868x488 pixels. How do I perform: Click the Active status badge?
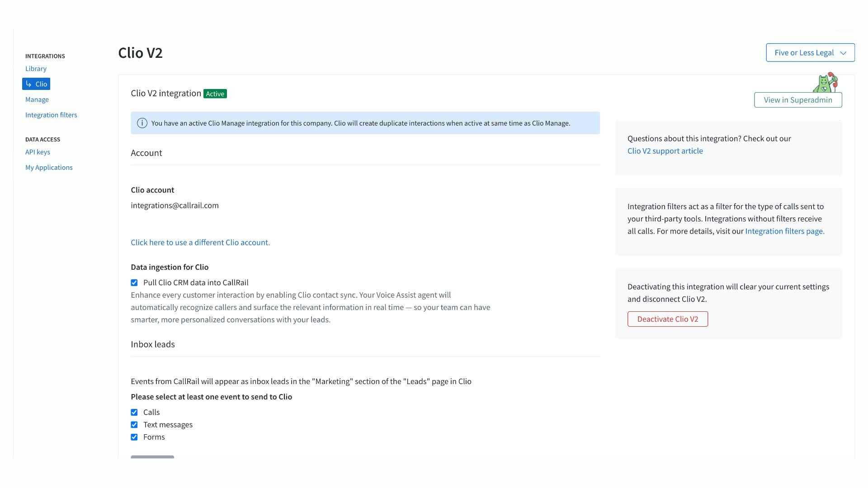(215, 94)
